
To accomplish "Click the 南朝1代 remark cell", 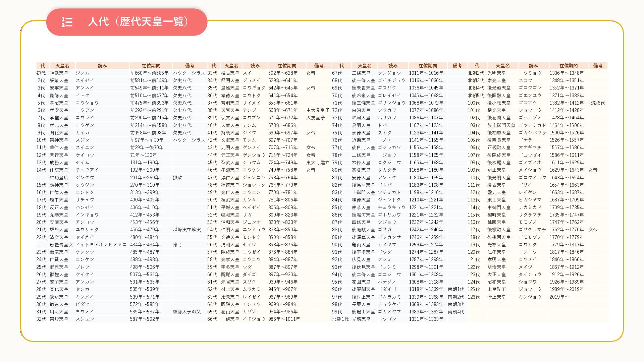I will coord(456,289).
